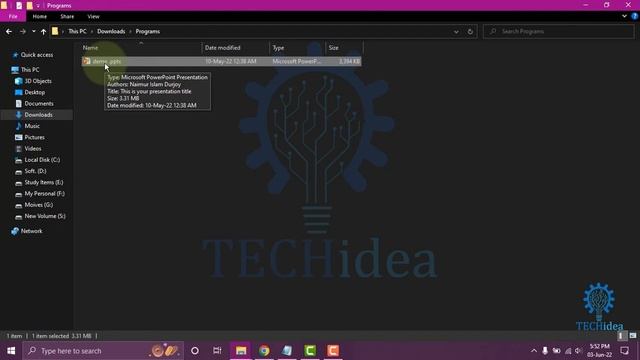Open New Volume (S:) drive
Image resolution: width=640 pixels, height=360 pixels.
[x=44, y=216]
